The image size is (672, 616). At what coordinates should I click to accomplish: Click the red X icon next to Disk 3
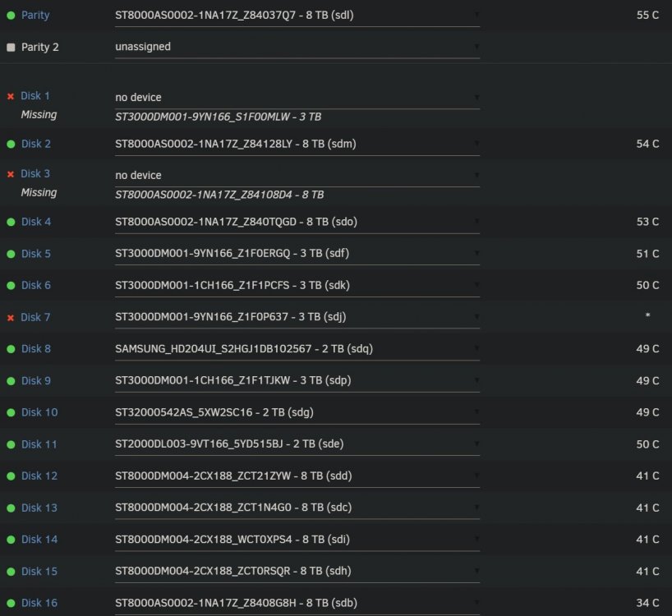pos(11,174)
